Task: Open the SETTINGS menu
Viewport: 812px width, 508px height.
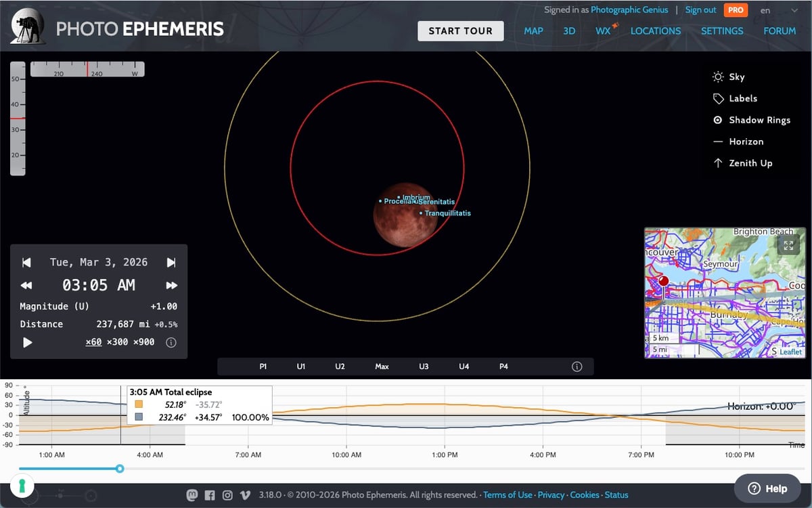Action: point(722,30)
